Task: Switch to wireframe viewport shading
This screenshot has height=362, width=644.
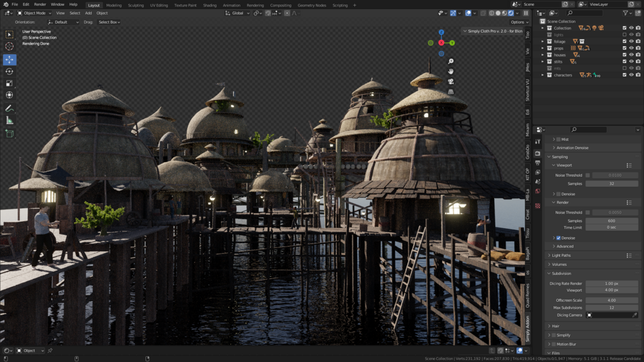Action: [x=491, y=13]
